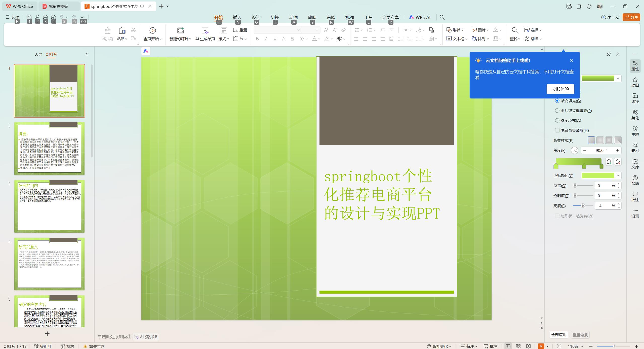
Task: Click 立即体验 in the popup
Action: click(x=560, y=89)
